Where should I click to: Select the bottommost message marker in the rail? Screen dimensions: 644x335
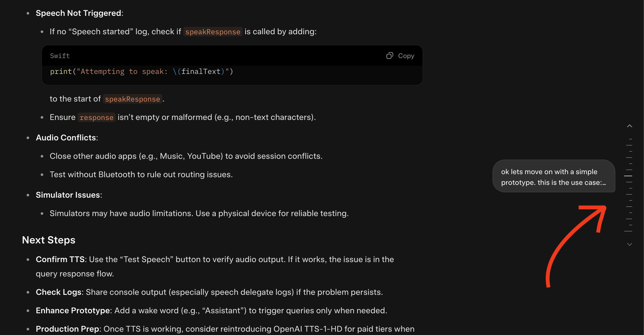tap(628, 231)
